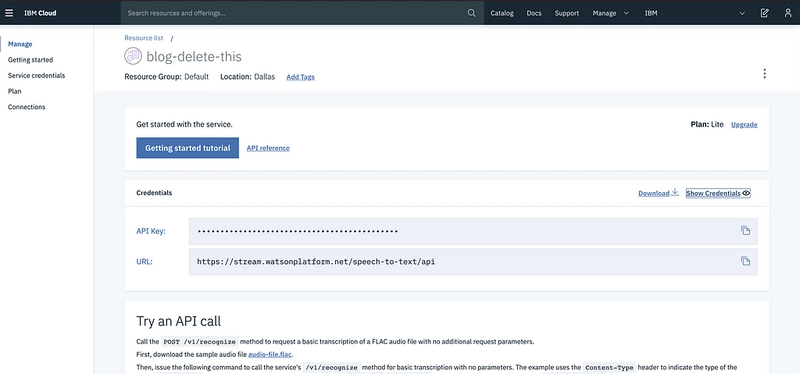The image size is (800, 374).
Task: Click the Plan: Lite label
Action: tap(707, 124)
